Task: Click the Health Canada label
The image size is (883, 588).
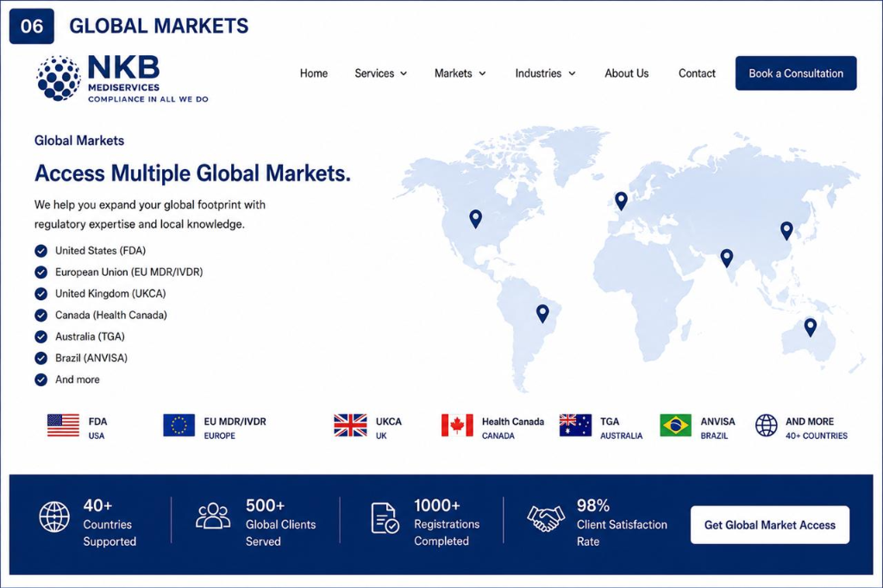Action: tap(513, 428)
